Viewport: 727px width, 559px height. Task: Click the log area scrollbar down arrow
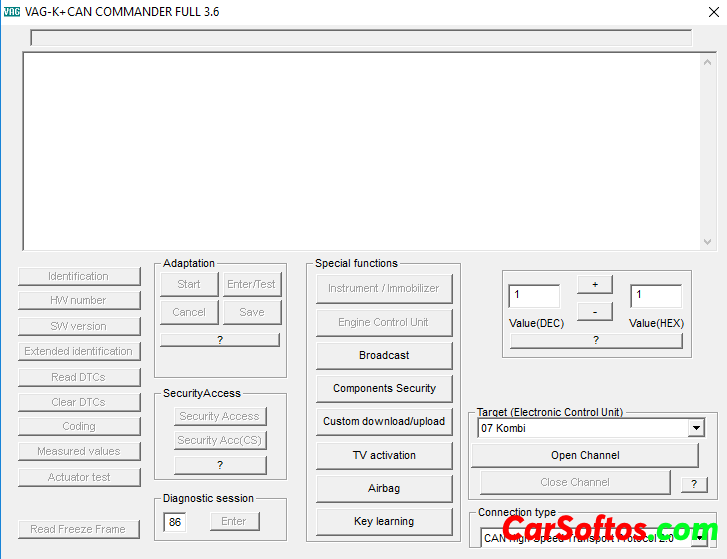click(x=708, y=242)
